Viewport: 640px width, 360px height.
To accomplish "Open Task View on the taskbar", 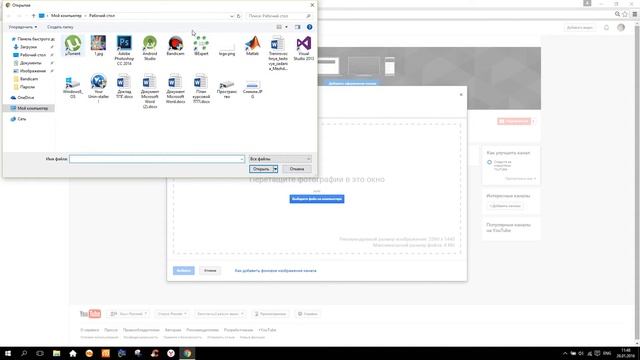I will pos(40,353).
